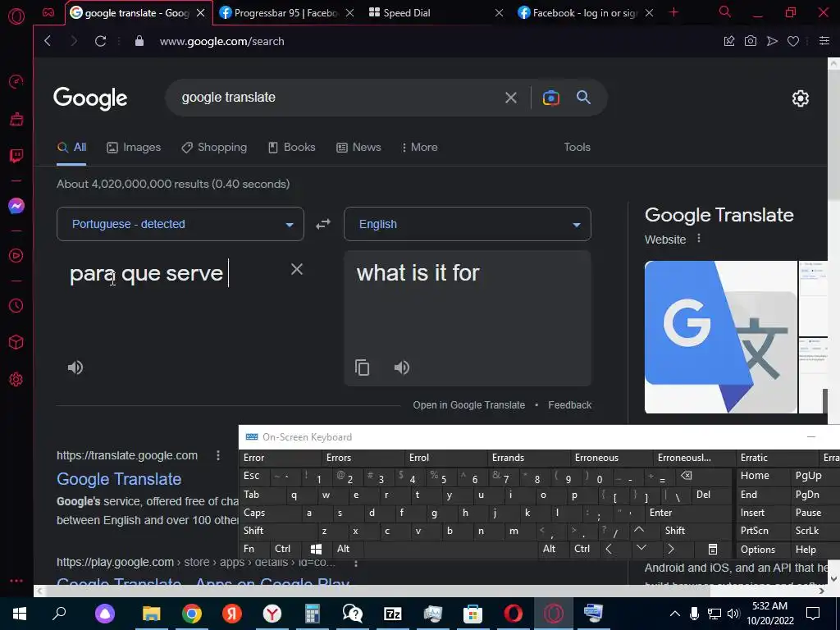Open Chrome from the taskbar
The image size is (840, 630).
pyautogui.click(x=191, y=614)
